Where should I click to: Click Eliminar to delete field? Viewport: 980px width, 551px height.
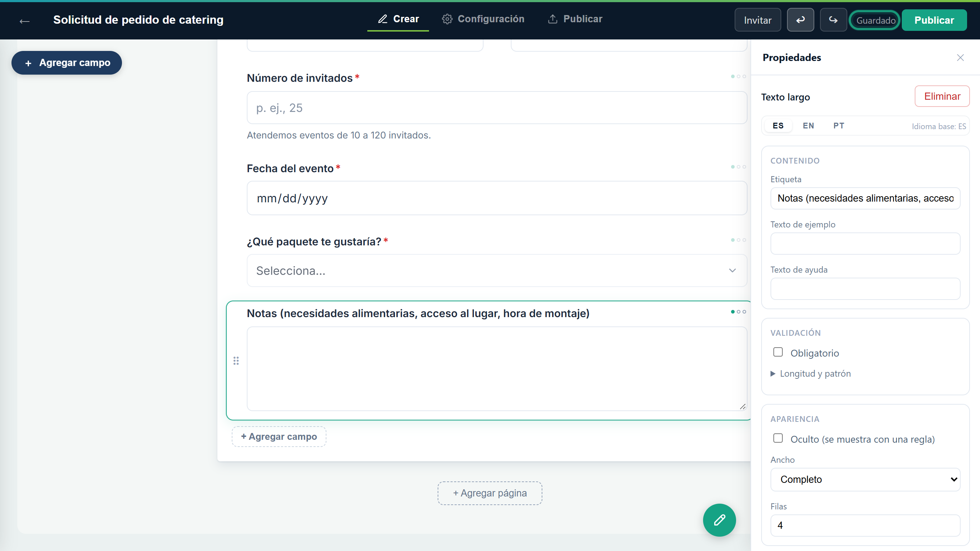[x=942, y=96]
